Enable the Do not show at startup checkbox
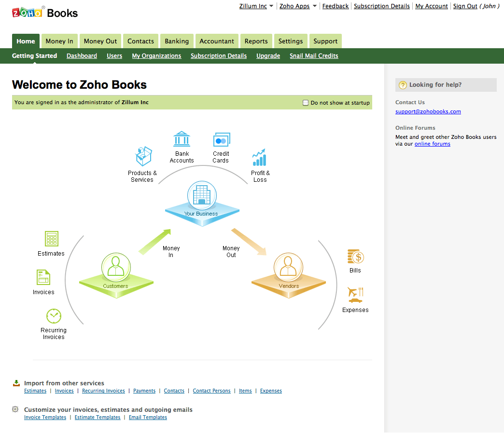This screenshot has width=504, height=434. click(x=306, y=102)
